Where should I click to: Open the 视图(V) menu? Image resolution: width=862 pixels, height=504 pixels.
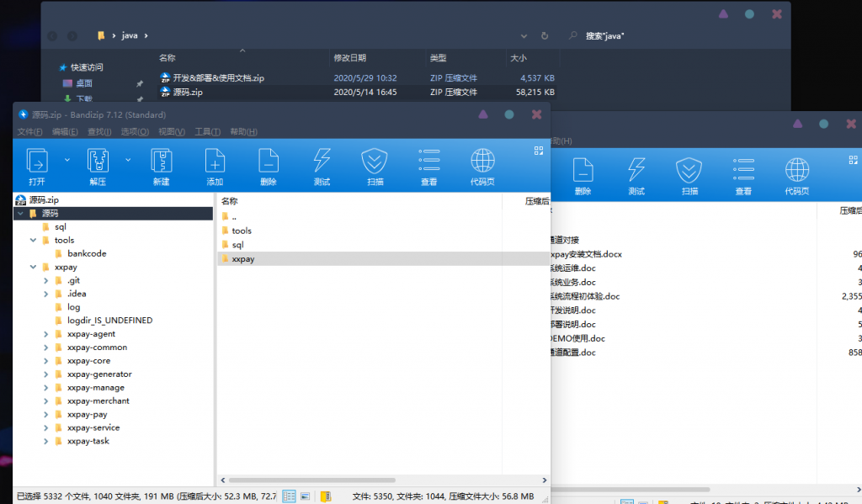[172, 132]
